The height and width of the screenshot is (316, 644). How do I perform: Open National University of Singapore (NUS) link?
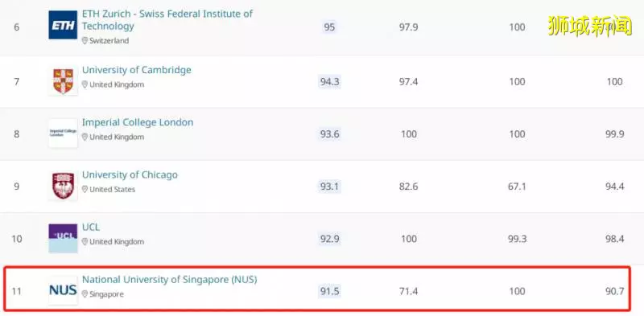click(x=169, y=280)
